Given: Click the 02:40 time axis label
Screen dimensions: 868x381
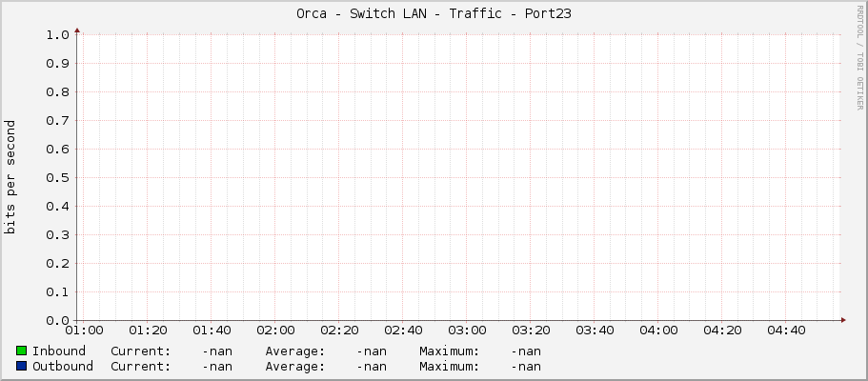Looking at the screenshot, I should (403, 331).
